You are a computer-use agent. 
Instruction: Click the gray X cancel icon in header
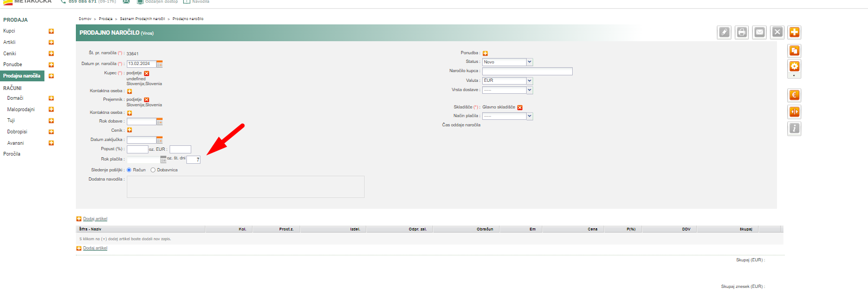pyautogui.click(x=777, y=32)
